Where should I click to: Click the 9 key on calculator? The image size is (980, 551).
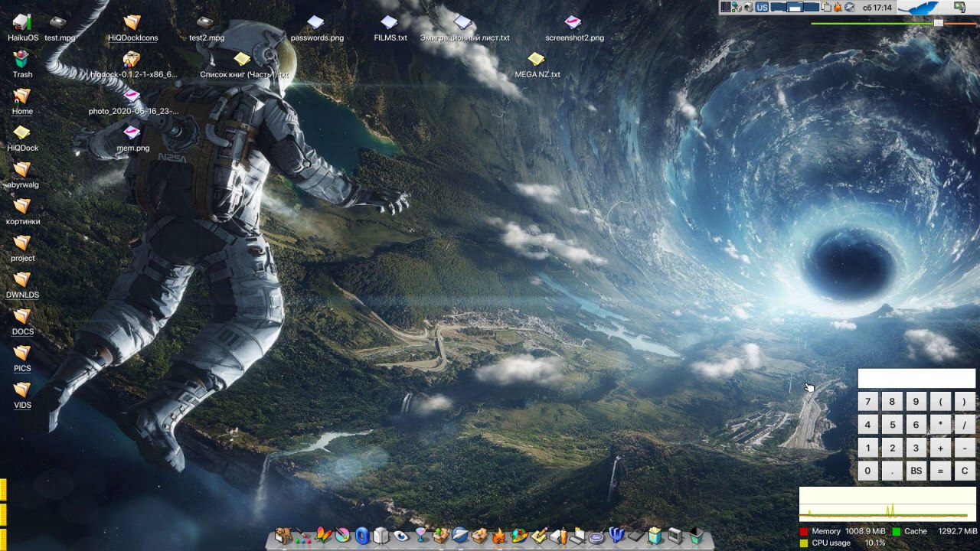pyautogui.click(x=916, y=401)
